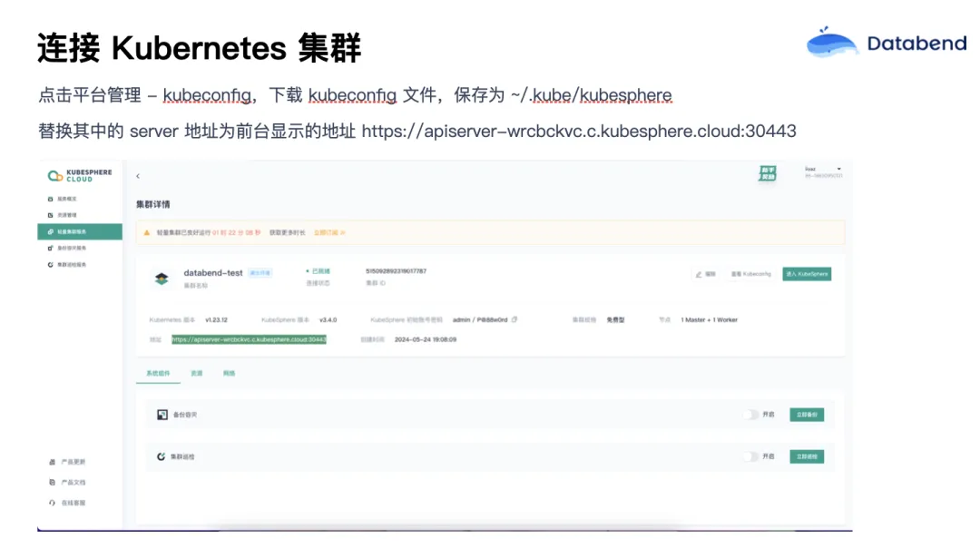
Task: Click the 已就绪 connection status
Action: coord(318,271)
